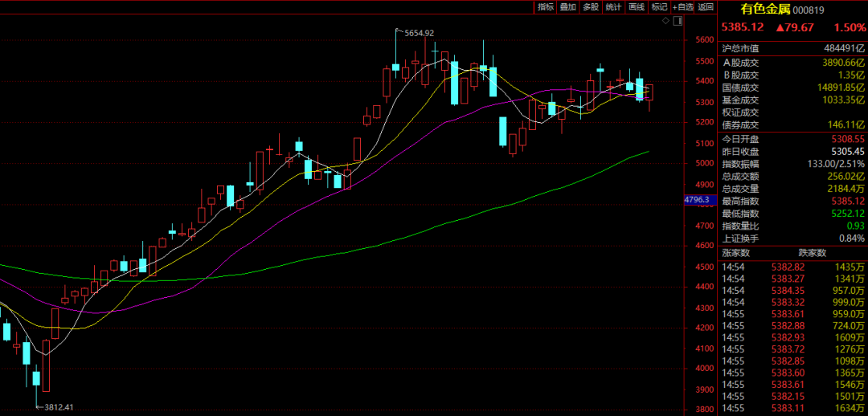The height and width of the screenshot is (416, 868).
Task: Click 昨日收盘 value 5305.45
Action: (848, 152)
